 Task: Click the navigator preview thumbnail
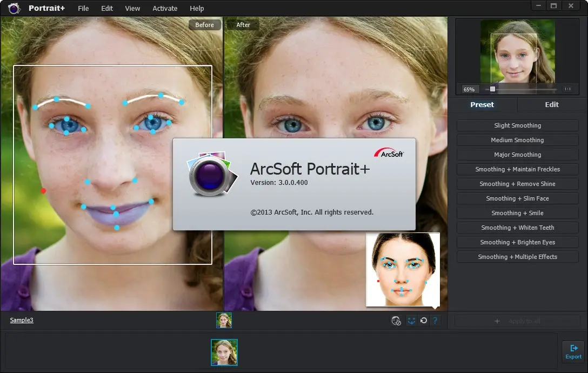coord(517,51)
